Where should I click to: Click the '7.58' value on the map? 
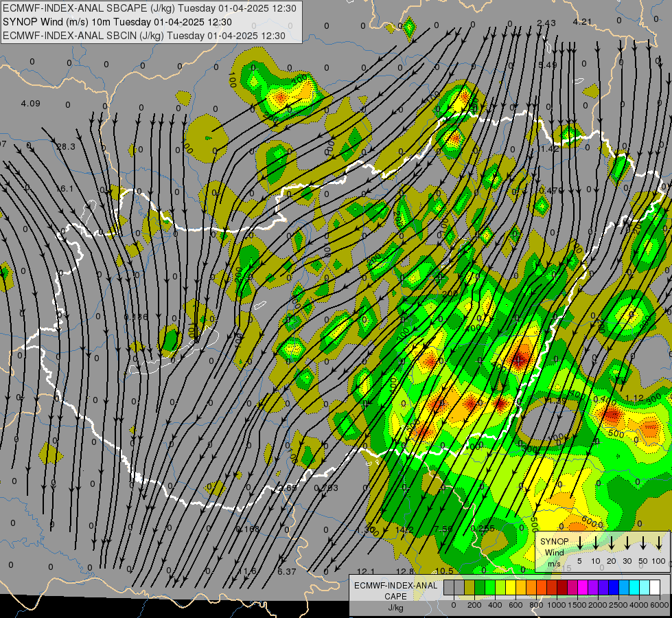coord(443,529)
